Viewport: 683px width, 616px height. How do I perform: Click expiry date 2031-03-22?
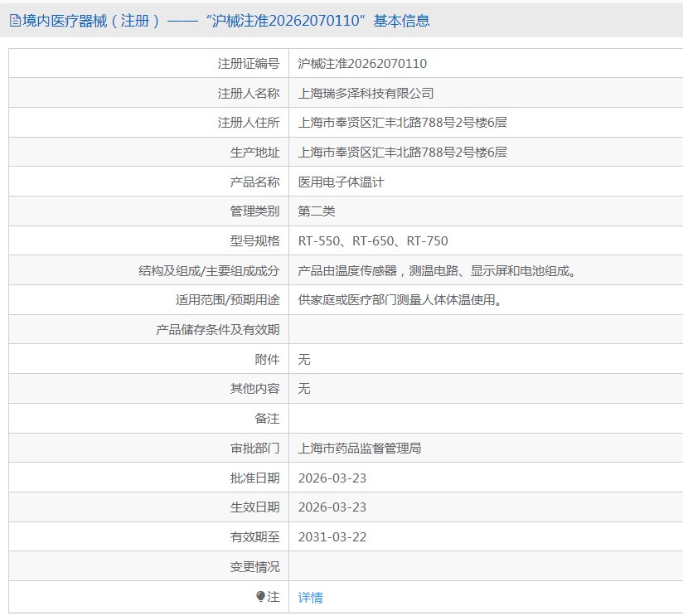[x=332, y=537]
